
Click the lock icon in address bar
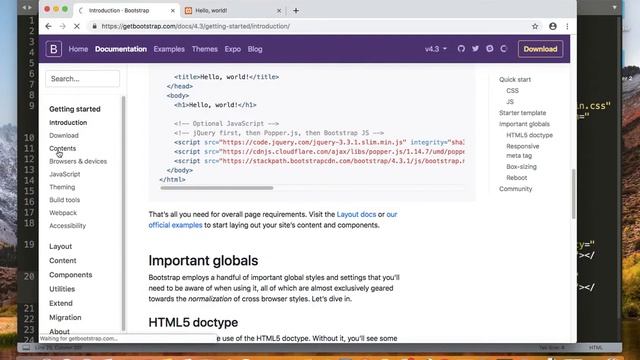coord(95,26)
